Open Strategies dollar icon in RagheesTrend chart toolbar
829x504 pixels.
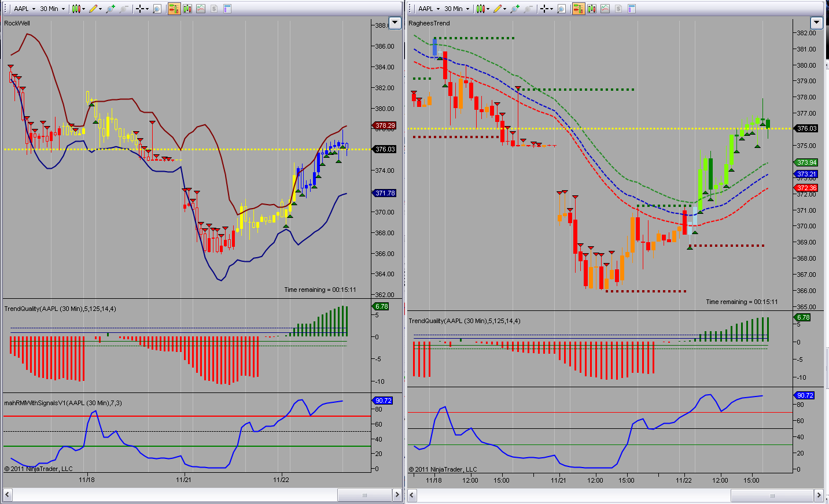coord(618,9)
